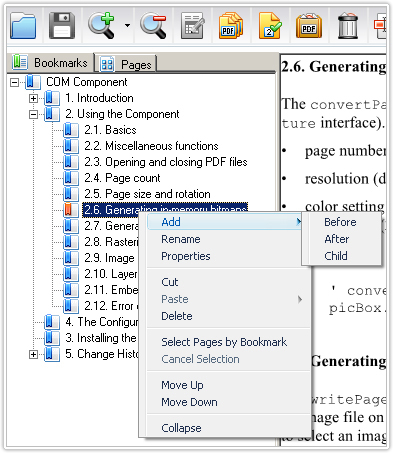Select 2.5. Page size and rotation bookmark
Screen dimensions: 393x453
[147, 194]
